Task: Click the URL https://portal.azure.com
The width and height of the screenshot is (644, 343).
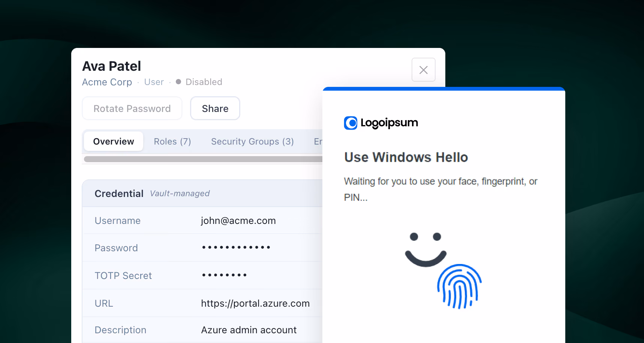Action: [255, 303]
